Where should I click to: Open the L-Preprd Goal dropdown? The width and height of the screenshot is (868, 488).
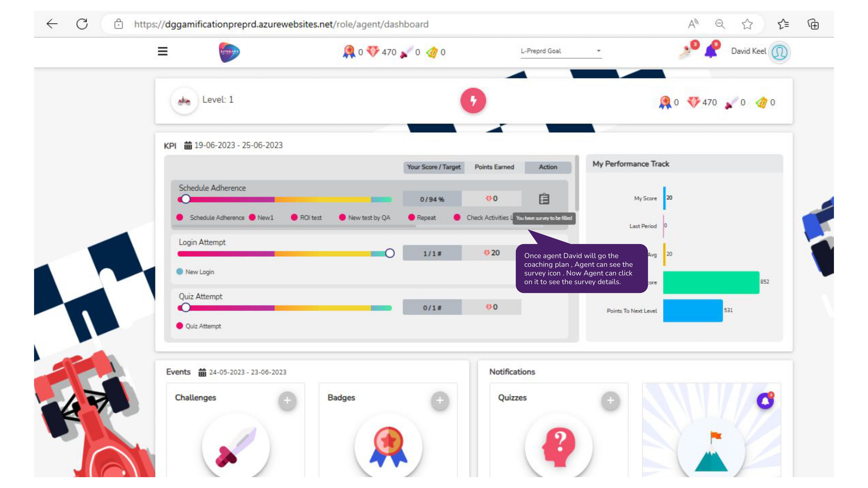pyautogui.click(x=561, y=51)
